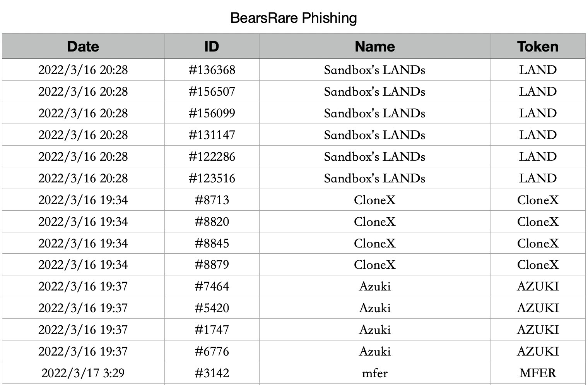Click the Token column header
The width and height of the screenshot is (588, 385).
click(x=538, y=46)
